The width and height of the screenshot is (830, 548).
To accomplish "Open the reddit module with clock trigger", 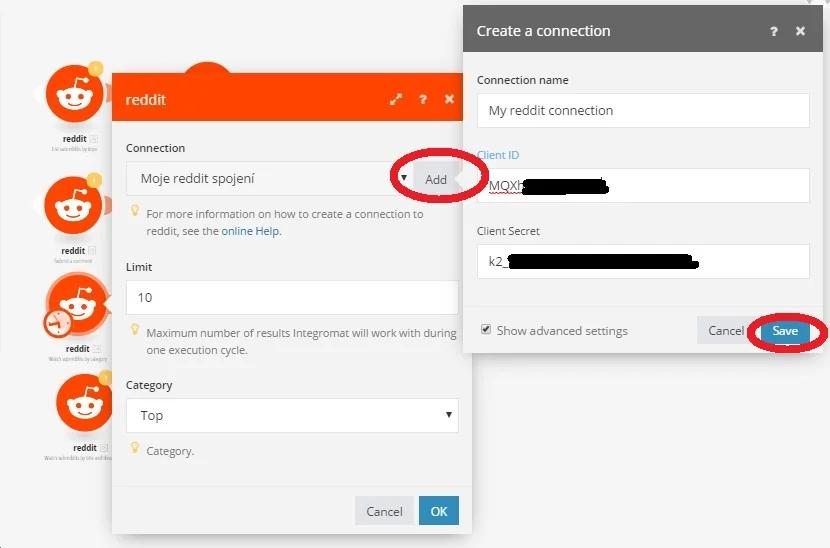I will (78, 303).
